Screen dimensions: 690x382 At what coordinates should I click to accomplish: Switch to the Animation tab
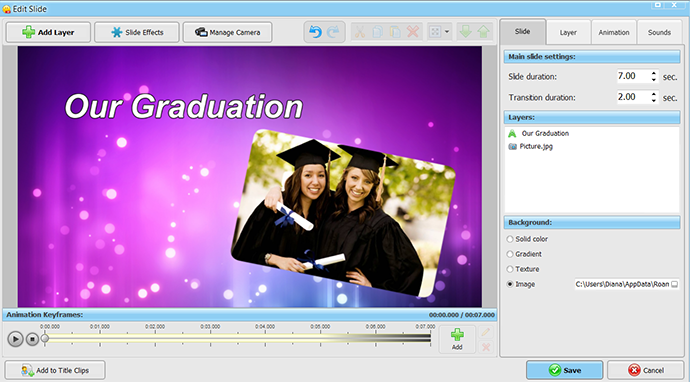[614, 32]
